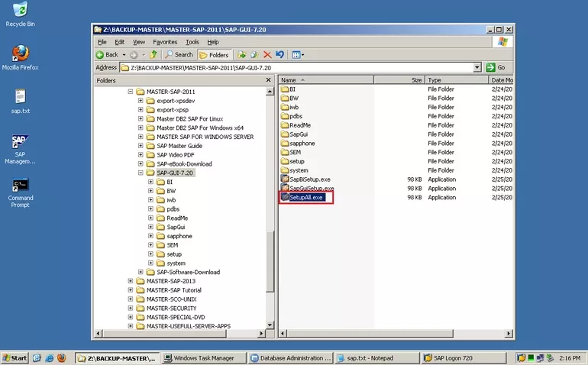588x365 pixels.
Task: Expand the SAP Video PDF node
Action: (x=141, y=154)
